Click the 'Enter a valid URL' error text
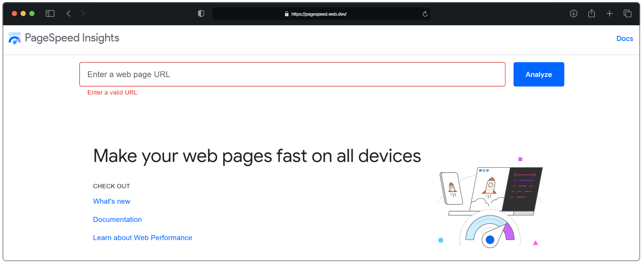 pyautogui.click(x=112, y=93)
